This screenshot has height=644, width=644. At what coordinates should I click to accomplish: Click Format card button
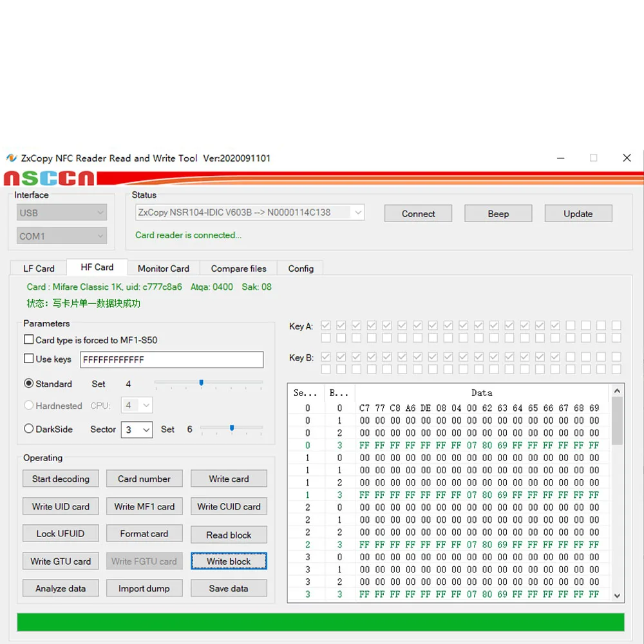tap(144, 533)
